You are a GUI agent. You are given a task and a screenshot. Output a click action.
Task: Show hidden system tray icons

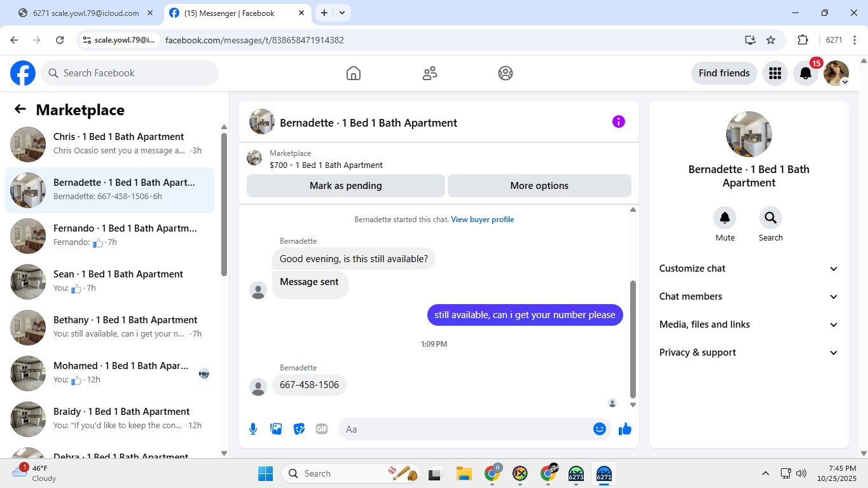tap(766, 473)
